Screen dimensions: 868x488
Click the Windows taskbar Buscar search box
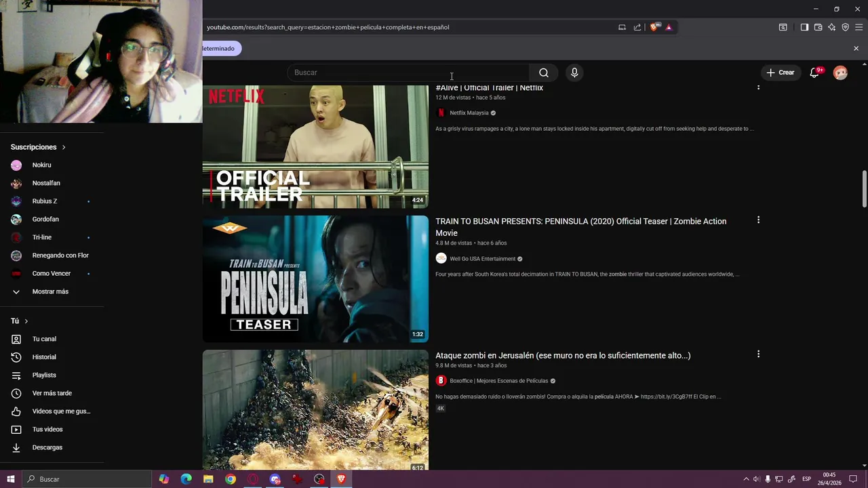point(87,479)
